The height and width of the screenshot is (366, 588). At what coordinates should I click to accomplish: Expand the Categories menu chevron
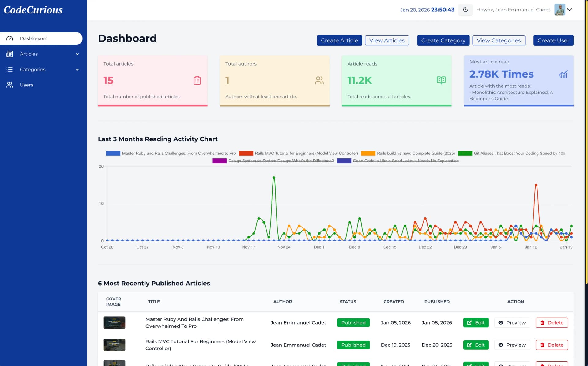[77, 69]
